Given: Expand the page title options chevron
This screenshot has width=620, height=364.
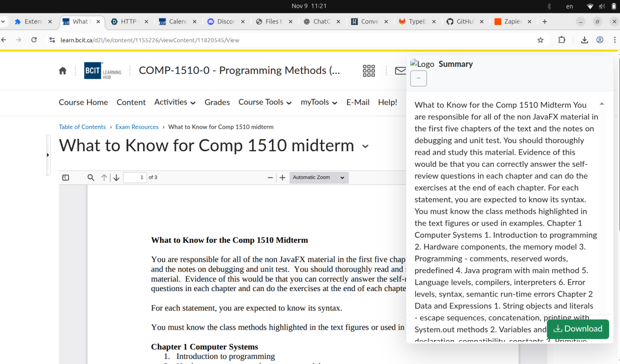Looking at the screenshot, I should pos(365,146).
